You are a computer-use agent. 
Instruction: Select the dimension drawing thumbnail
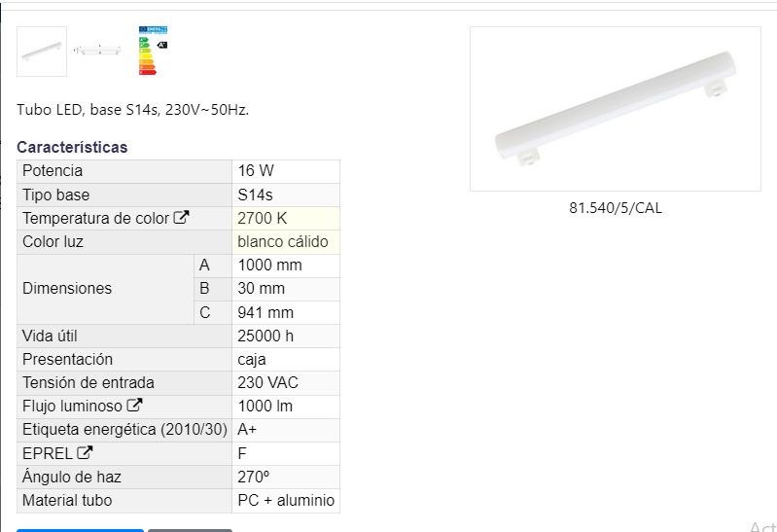(x=97, y=50)
